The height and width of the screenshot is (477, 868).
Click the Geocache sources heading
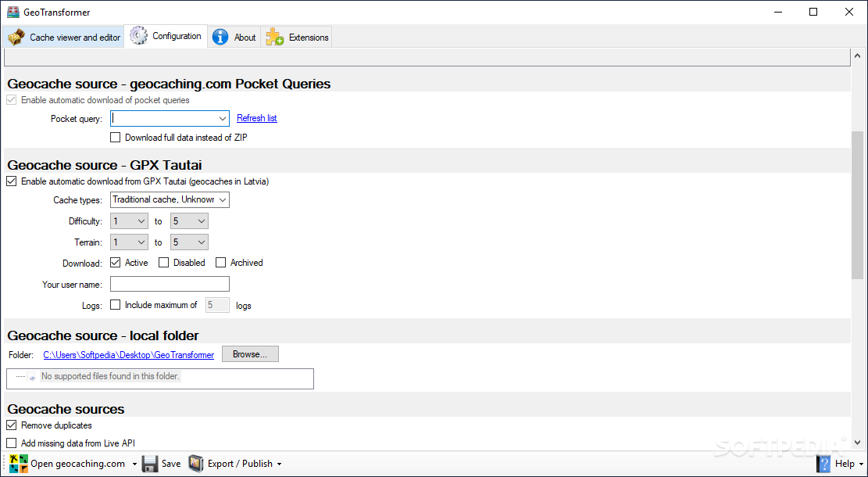66,409
